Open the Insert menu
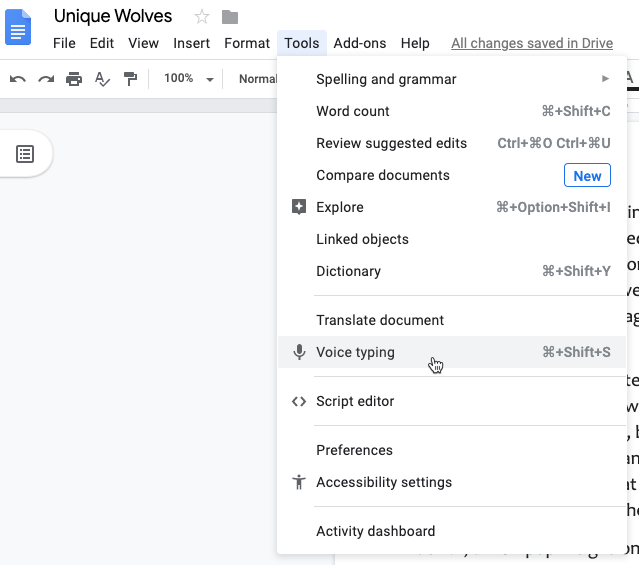 click(x=191, y=43)
